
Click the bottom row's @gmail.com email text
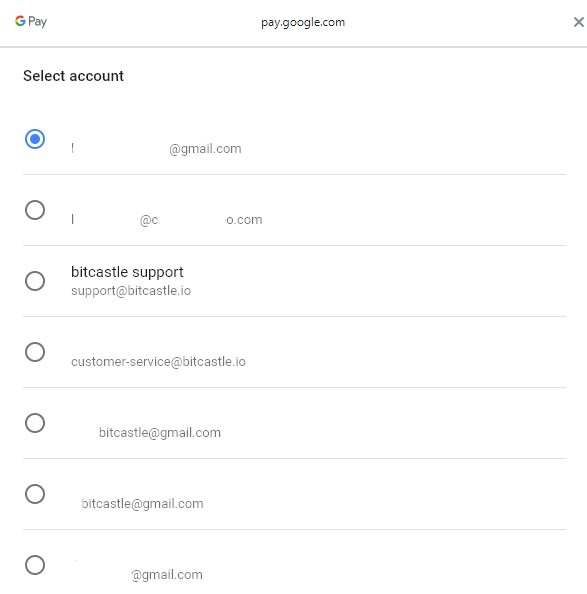167,575
